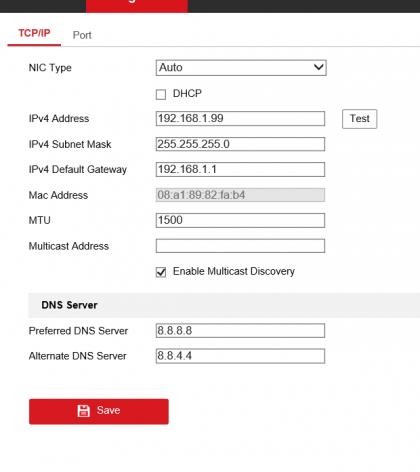Click the Test button
This screenshot has width=420, height=472.
360,119
